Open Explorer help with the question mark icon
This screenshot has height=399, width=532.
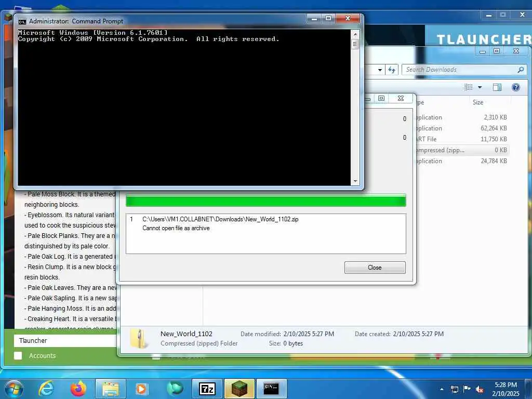(x=516, y=87)
